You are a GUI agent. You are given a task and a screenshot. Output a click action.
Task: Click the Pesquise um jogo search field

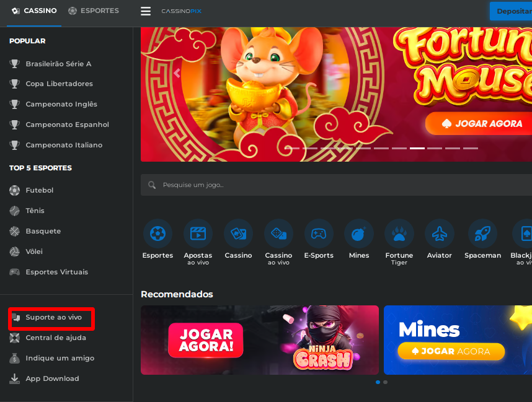click(335, 185)
